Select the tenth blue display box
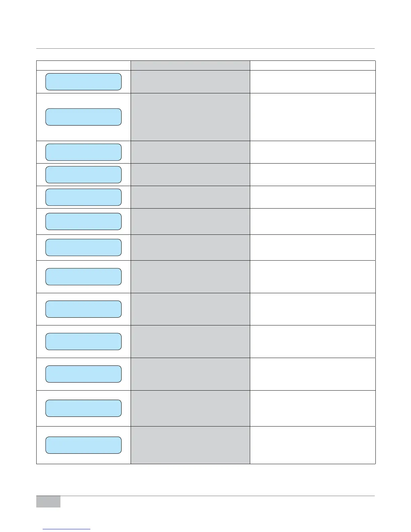The height and width of the screenshot is (532, 411). click(x=83, y=342)
